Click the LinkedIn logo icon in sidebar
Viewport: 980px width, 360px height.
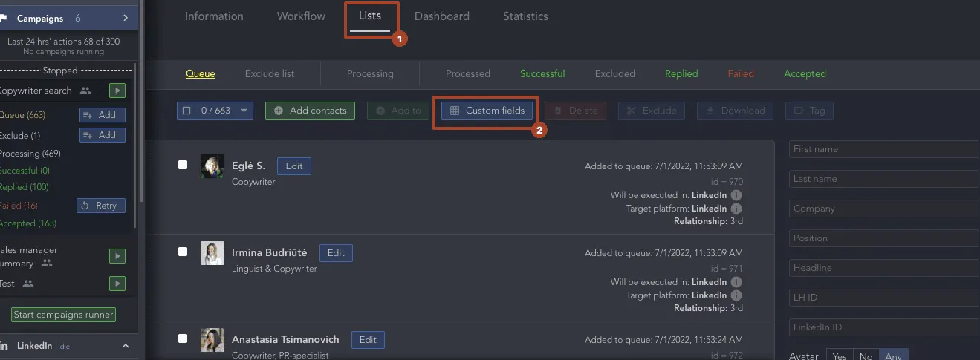[x=4, y=346]
